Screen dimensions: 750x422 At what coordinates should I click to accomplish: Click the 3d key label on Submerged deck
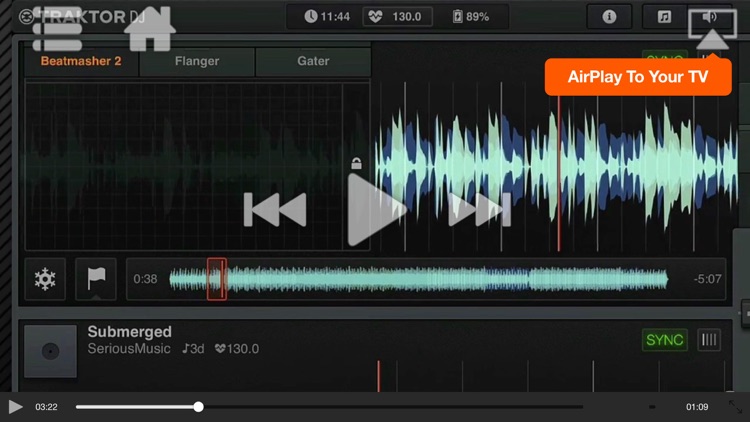point(193,349)
